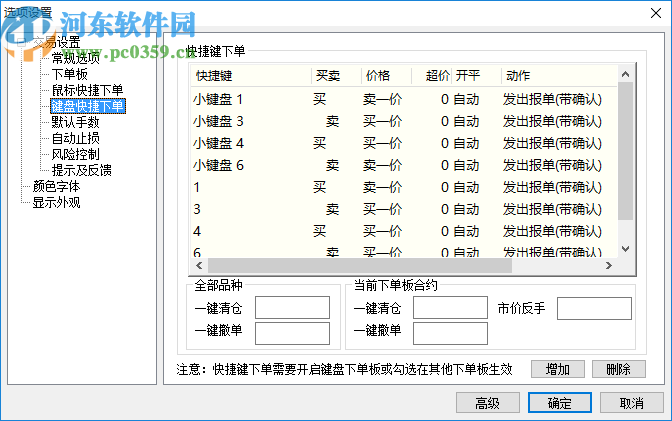
Task: Click the 开平 column header
Action: coord(476,76)
